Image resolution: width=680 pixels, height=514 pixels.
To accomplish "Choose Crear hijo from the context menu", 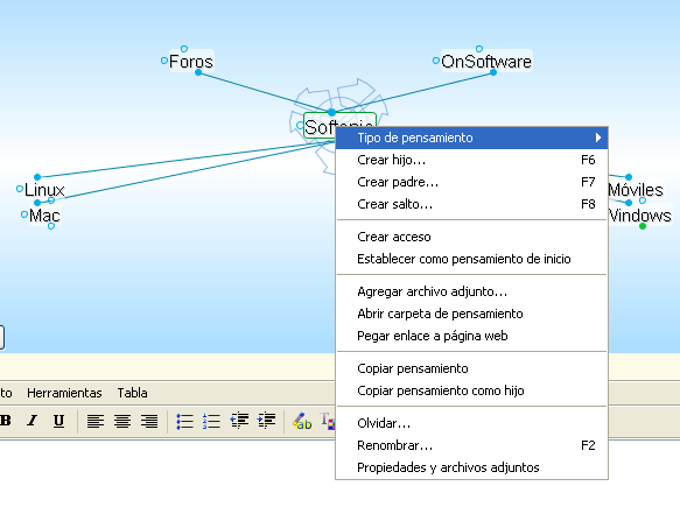I will point(472,160).
